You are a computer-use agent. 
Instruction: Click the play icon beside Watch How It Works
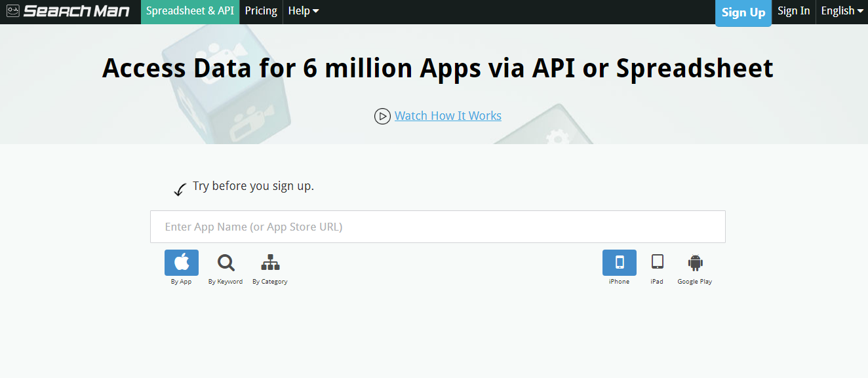coord(382,116)
